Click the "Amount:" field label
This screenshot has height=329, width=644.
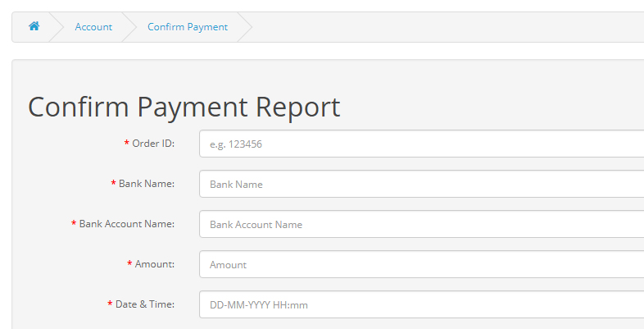155,264
